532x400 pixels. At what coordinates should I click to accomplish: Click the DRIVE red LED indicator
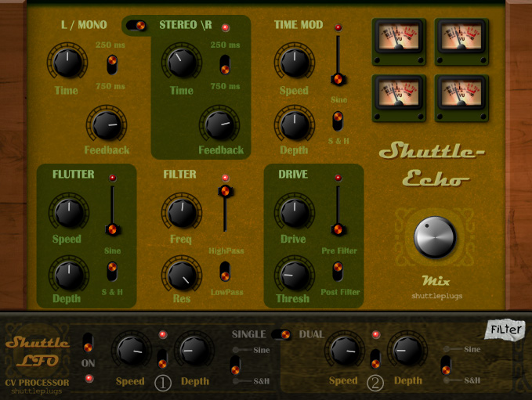tap(338, 178)
